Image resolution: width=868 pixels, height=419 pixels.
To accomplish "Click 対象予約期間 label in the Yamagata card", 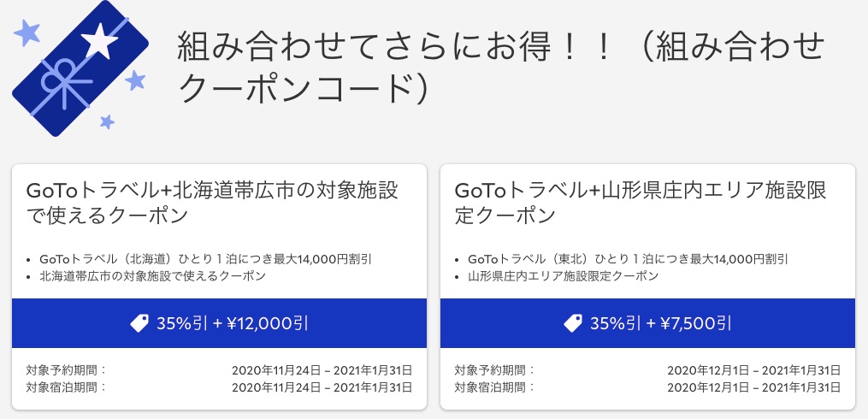I will pos(493,370).
